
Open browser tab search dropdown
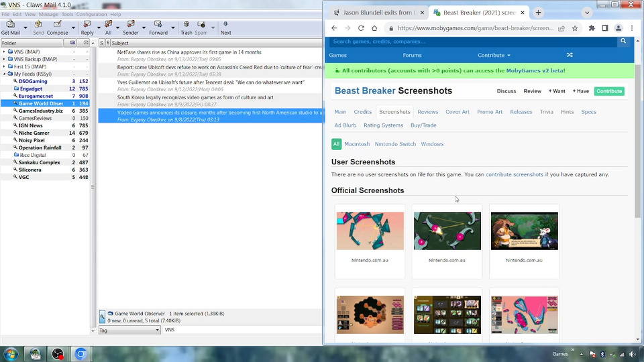[x=587, y=13]
